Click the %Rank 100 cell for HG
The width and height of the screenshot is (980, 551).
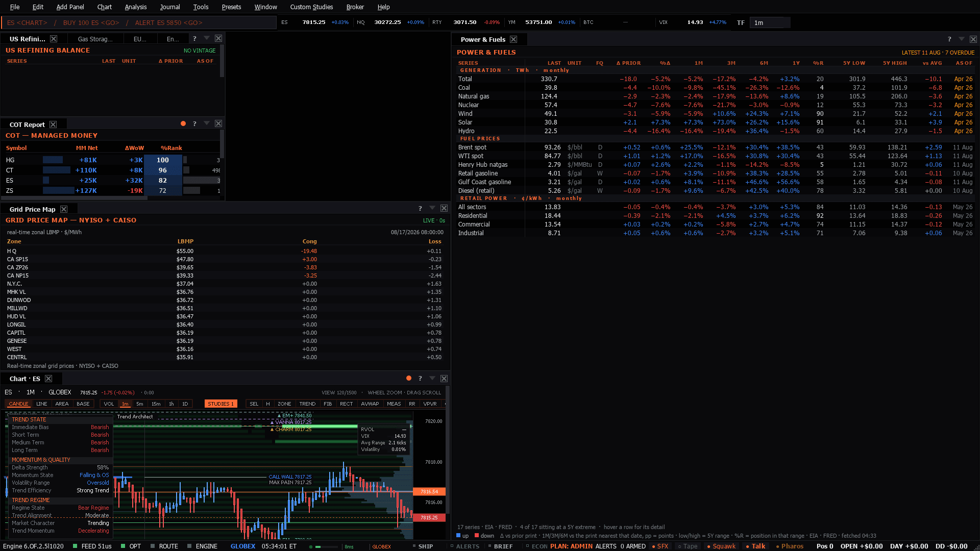[x=163, y=160]
